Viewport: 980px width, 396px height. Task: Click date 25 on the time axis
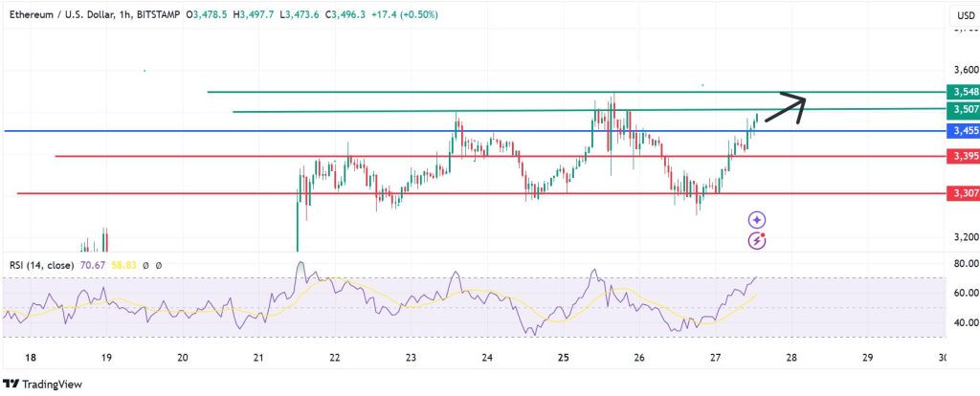(x=564, y=357)
